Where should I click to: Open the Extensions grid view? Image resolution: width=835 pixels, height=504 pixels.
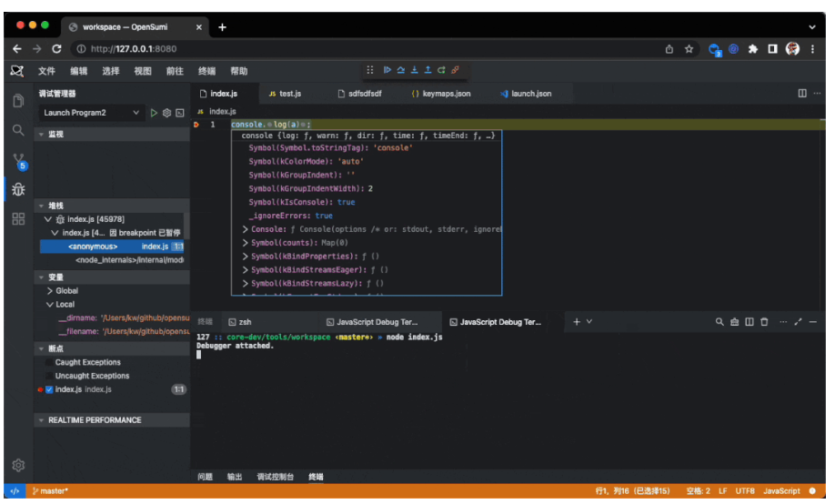[x=18, y=218]
